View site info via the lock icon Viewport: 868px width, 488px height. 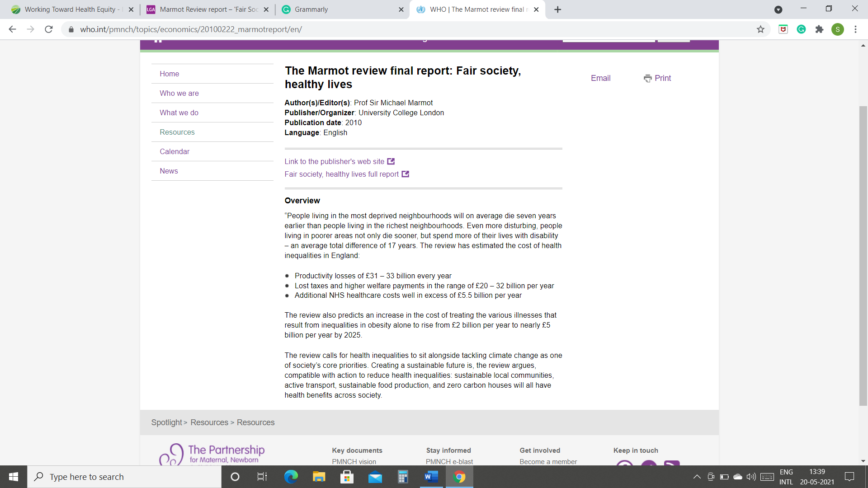(71, 29)
